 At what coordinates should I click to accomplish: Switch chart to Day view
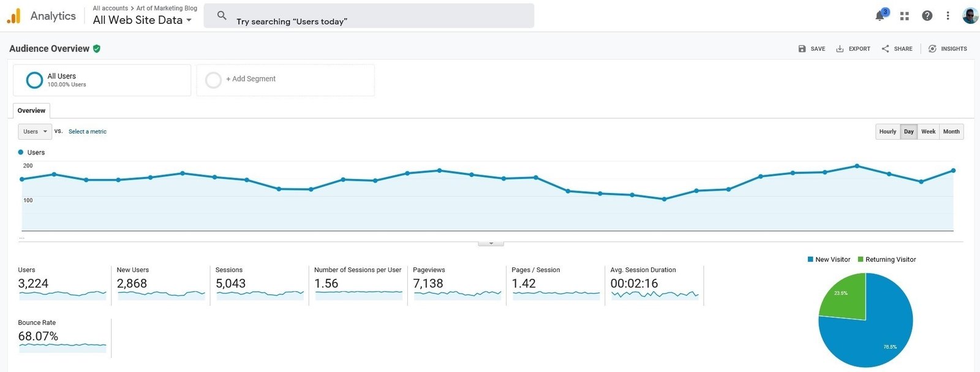coord(909,132)
